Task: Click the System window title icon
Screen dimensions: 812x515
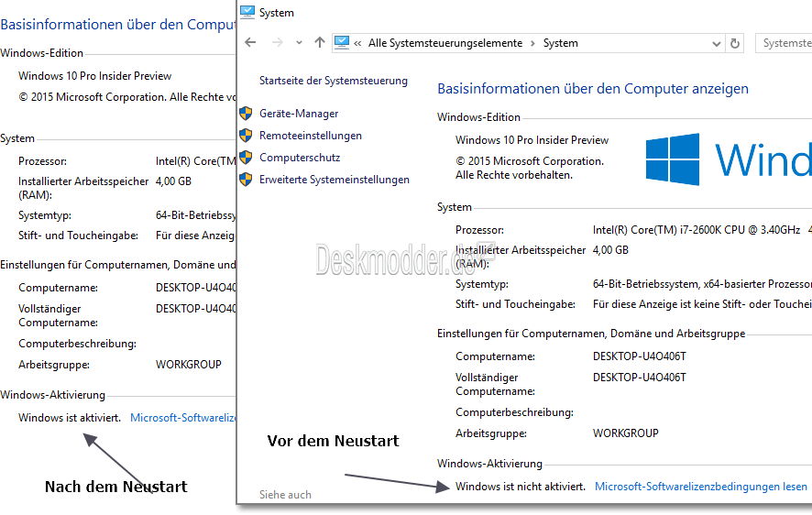Action: click(x=247, y=12)
